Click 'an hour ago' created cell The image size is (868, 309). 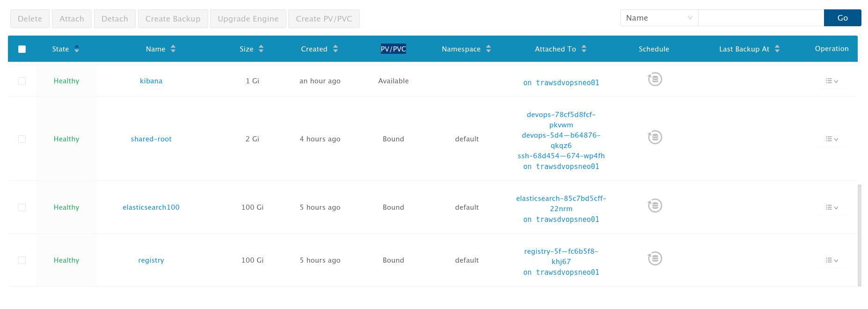point(320,81)
